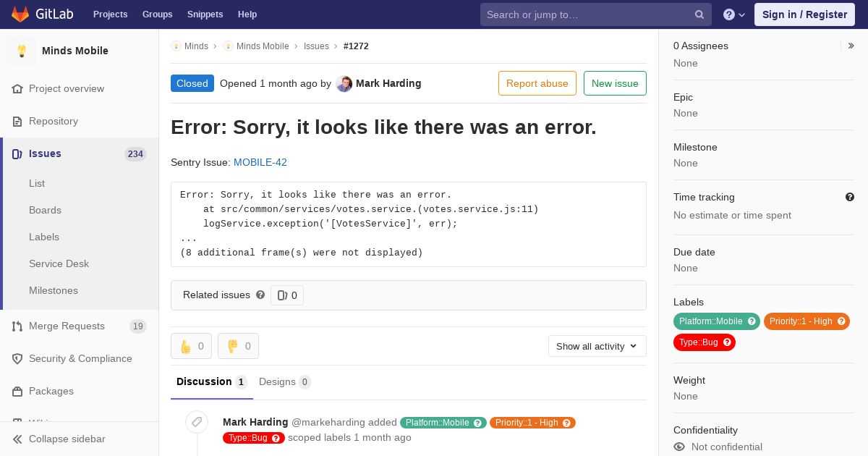Click the thumbs up emoji button
Viewport: 868px width, 456px height.
[x=191, y=346]
